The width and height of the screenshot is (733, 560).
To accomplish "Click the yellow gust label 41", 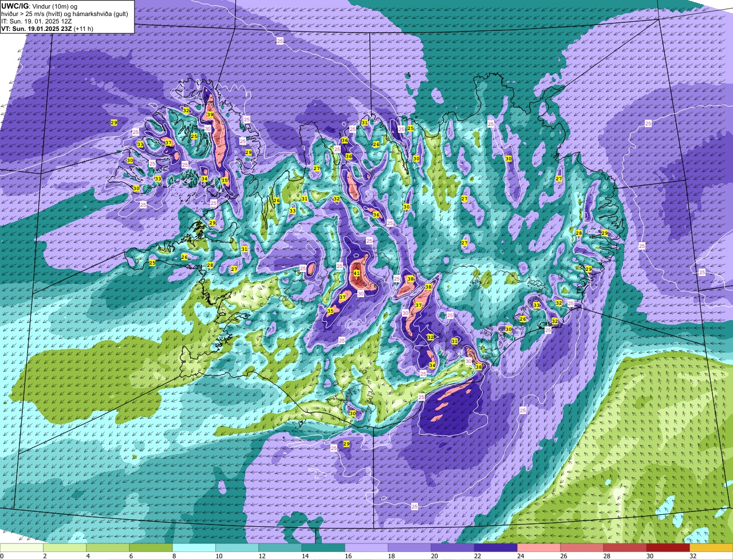I will pos(357,274).
